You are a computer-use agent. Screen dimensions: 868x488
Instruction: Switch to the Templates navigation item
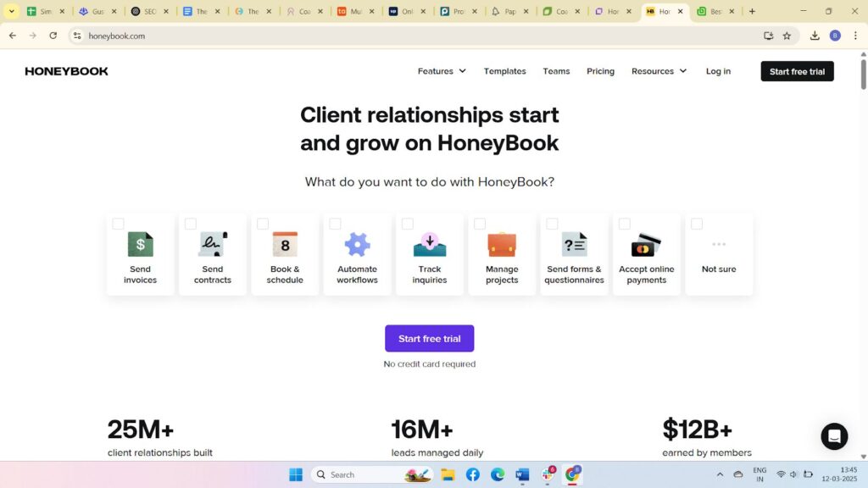coord(504,71)
